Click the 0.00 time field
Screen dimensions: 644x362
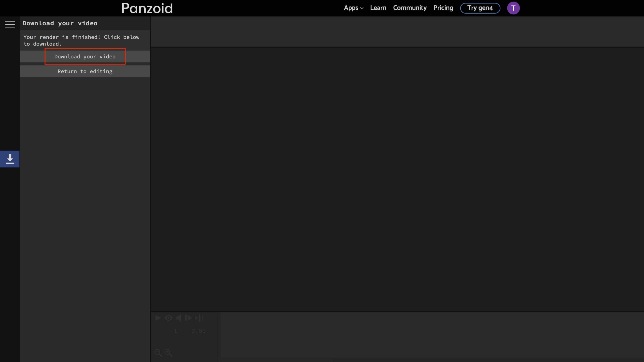pos(198,331)
